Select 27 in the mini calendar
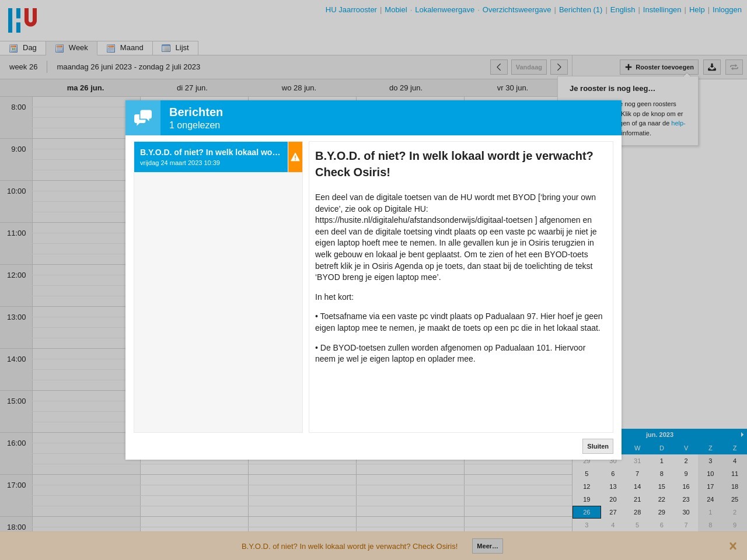Screen dimensions: 747x560 coord(613,512)
